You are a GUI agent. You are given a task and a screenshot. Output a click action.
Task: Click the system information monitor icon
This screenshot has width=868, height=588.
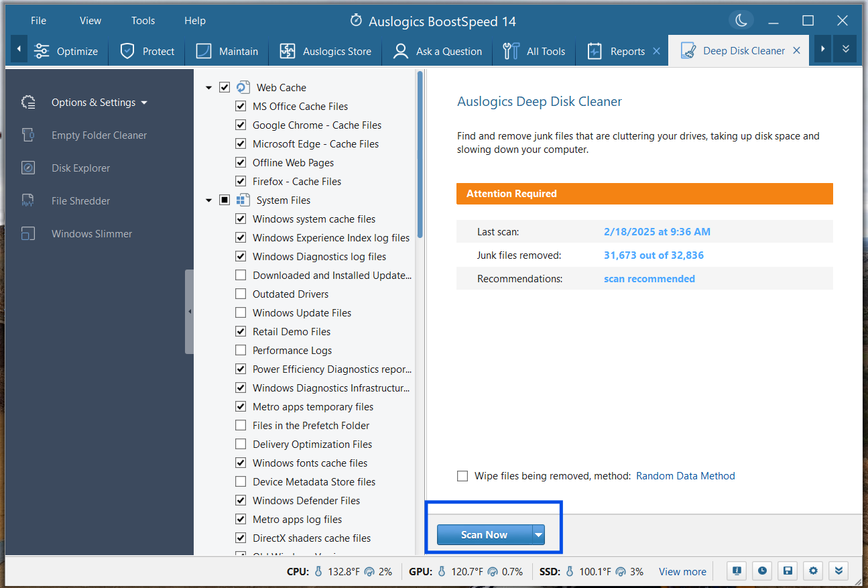(737, 571)
